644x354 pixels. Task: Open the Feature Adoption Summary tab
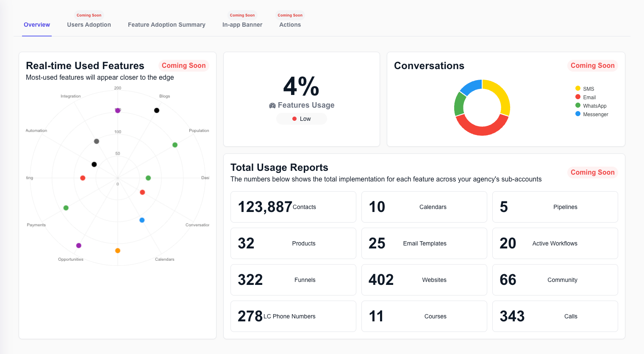[167, 25]
